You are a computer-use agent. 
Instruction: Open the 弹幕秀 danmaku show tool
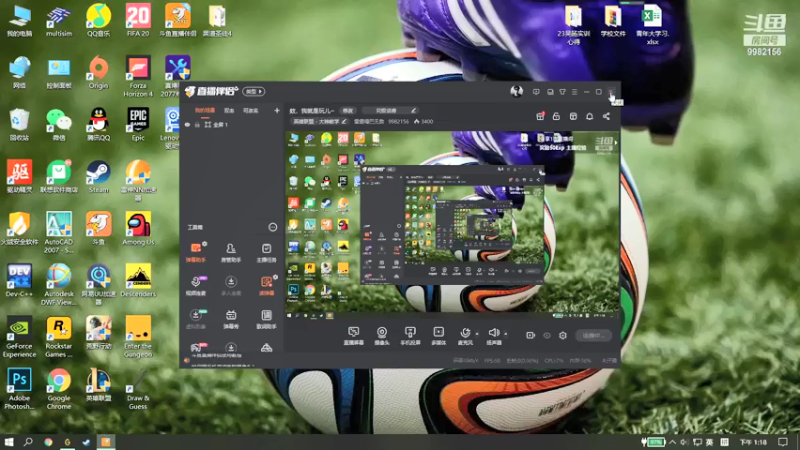pos(231,319)
